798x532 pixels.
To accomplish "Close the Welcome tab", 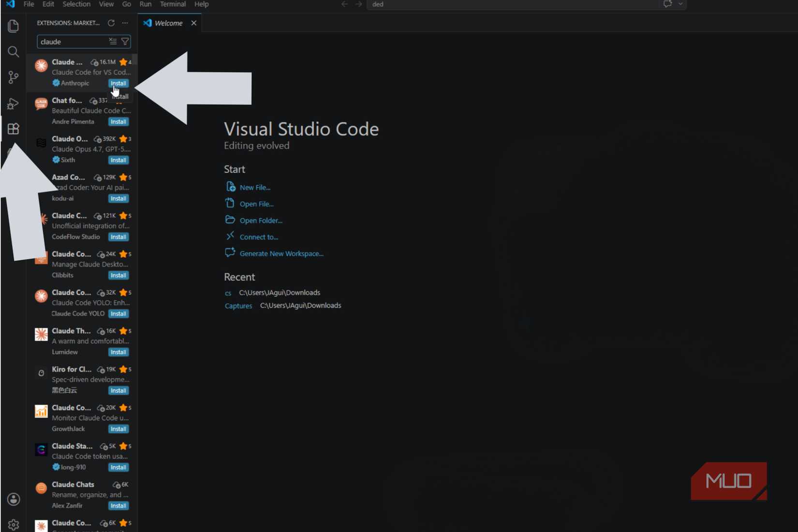I will click(x=194, y=23).
